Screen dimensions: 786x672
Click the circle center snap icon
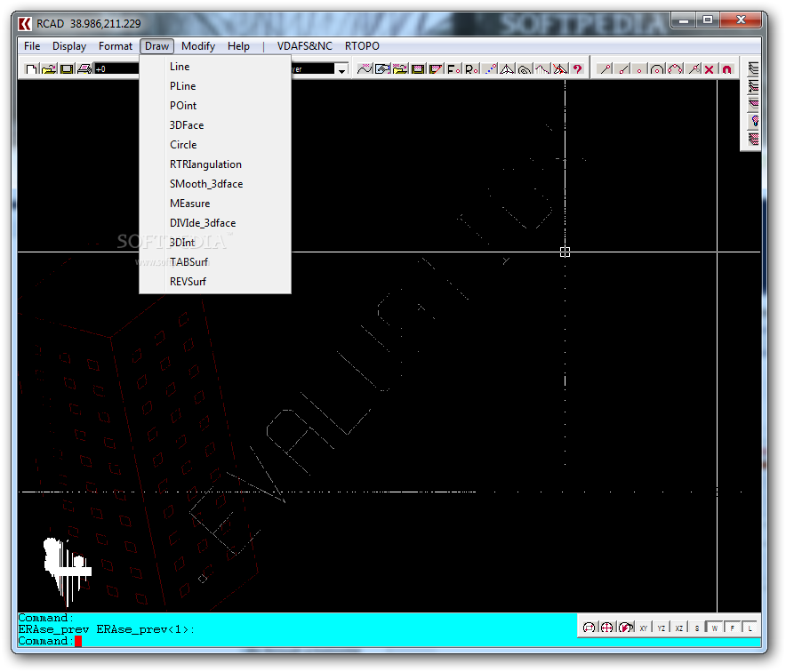657,69
